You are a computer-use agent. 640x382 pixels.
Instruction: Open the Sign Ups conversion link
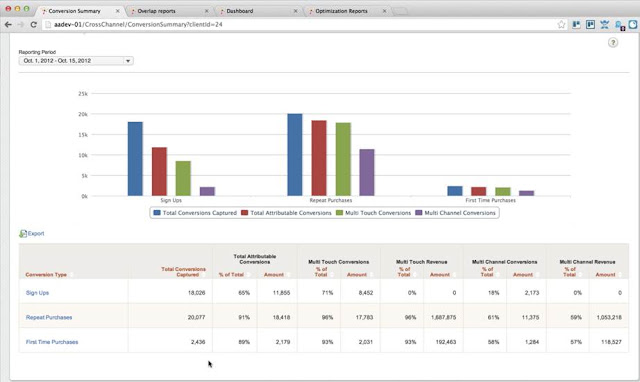click(x=37, y=293)
